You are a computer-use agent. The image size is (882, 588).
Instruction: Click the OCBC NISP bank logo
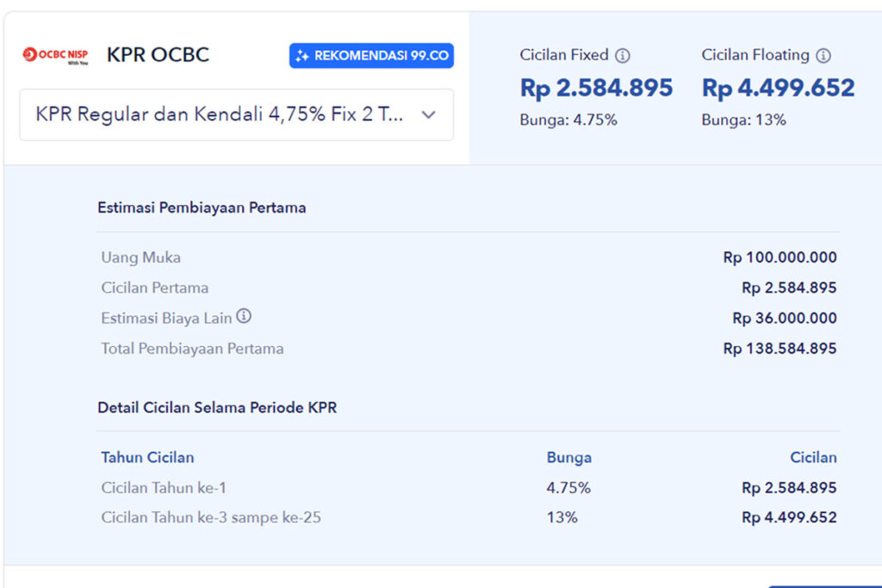(x=53, y=54)
